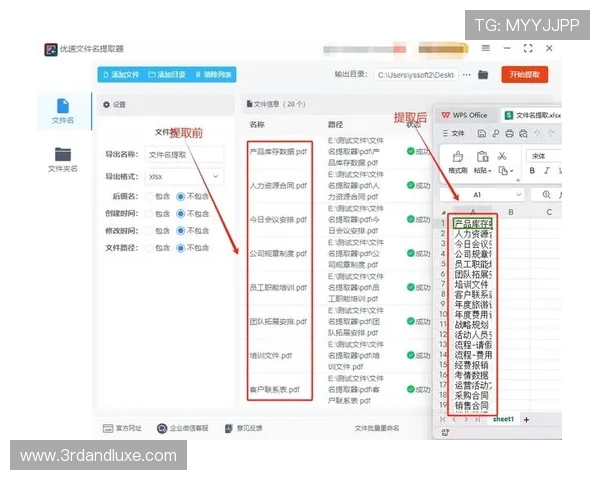Open the 意见反馈 link
Screen dimensions: 600x480
click(244, 428)
